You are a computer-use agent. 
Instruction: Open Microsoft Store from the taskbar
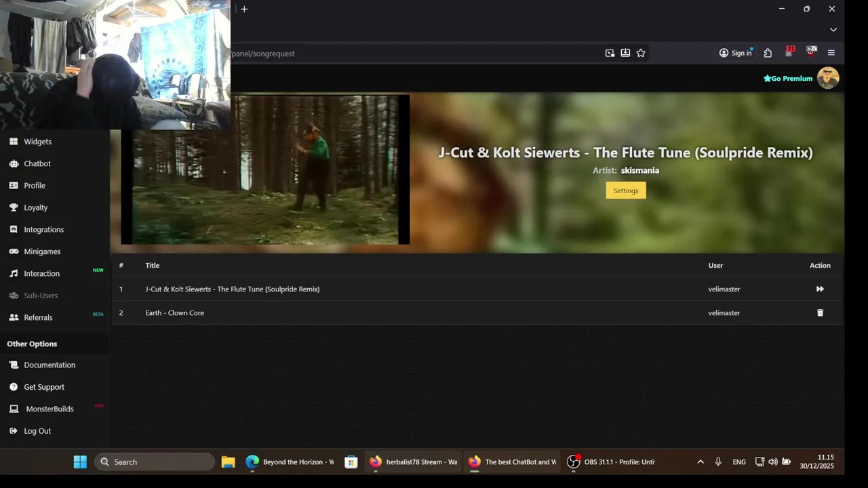point(351,462)
